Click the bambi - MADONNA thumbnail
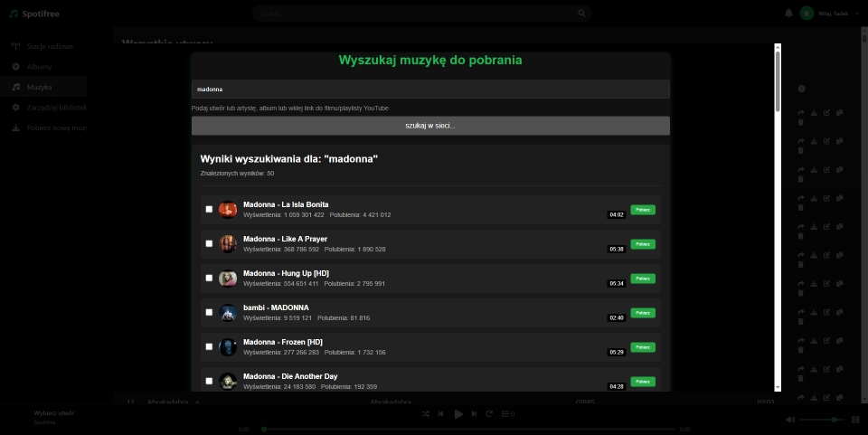This screenshot has height=435, width=868. (x=228, y=313)
